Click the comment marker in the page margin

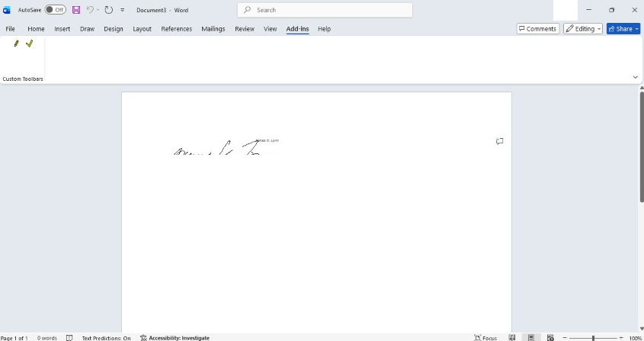499,141
